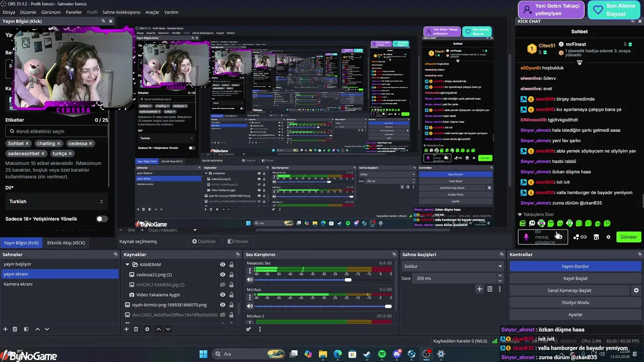Open source properties gear in Kaynaklar toolbar
This screenshot has height=362, width=644.
click(x=147, y=329)
